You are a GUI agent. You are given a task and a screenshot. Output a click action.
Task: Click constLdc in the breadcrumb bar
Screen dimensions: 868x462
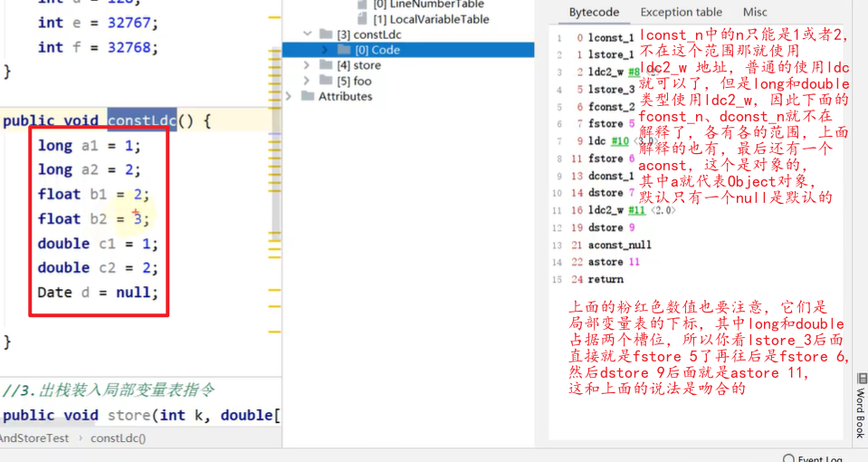pyautogui.click(x=119, y=438)
